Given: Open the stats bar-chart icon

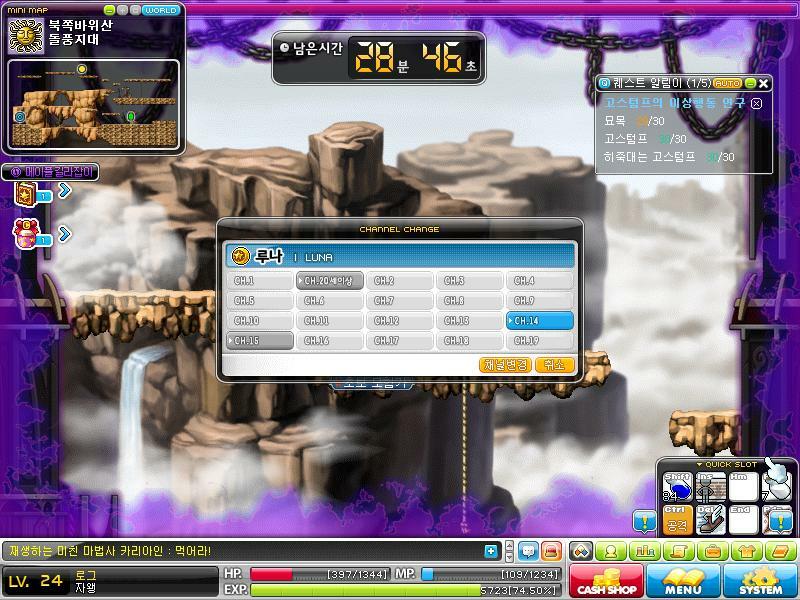Looking at the screenshot, I should tap(644, 551).
